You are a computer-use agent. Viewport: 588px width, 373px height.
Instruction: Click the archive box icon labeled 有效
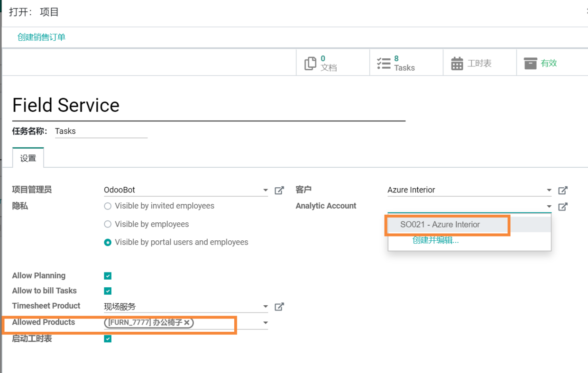(531, 63)
